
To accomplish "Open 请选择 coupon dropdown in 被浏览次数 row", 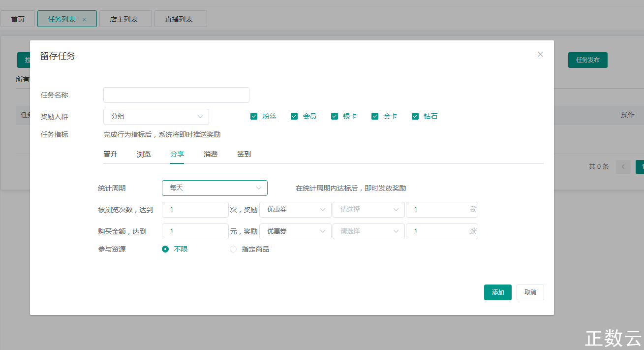I will pyautogui.click(x=368, y=210).
